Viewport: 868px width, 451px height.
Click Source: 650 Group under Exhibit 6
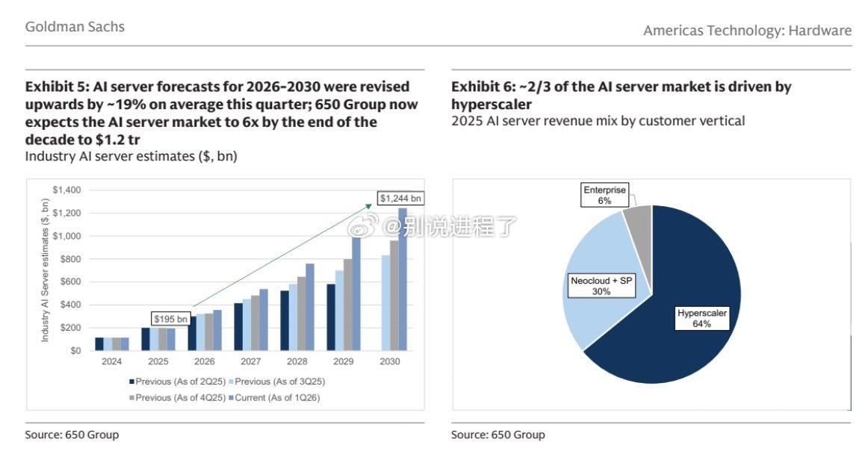498,435
